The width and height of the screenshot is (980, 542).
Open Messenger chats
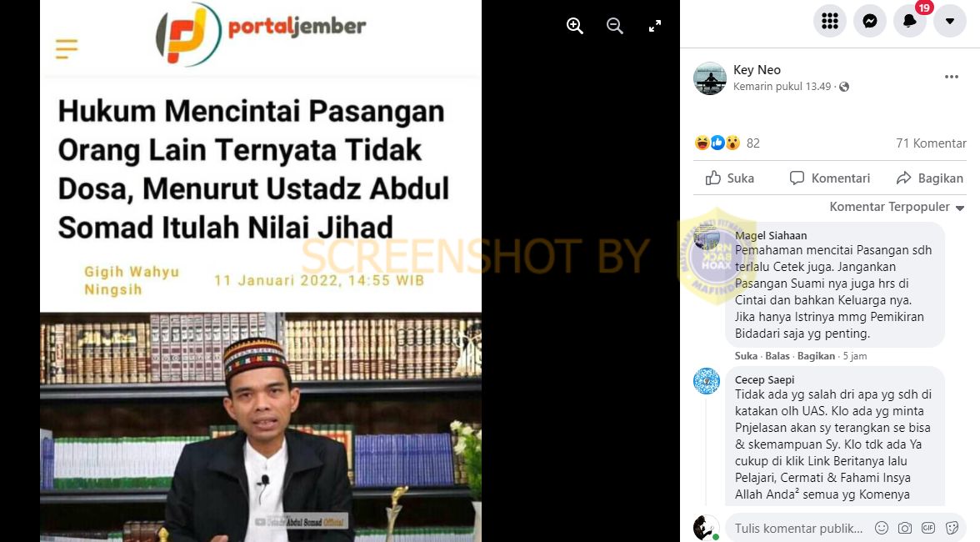[870, 21]
